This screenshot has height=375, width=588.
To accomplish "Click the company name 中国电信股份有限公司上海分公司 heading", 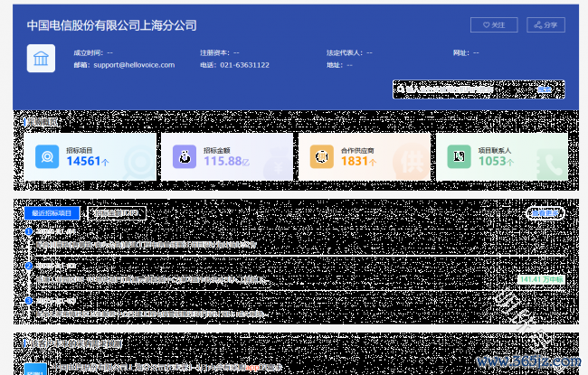I will coord(112,25).
